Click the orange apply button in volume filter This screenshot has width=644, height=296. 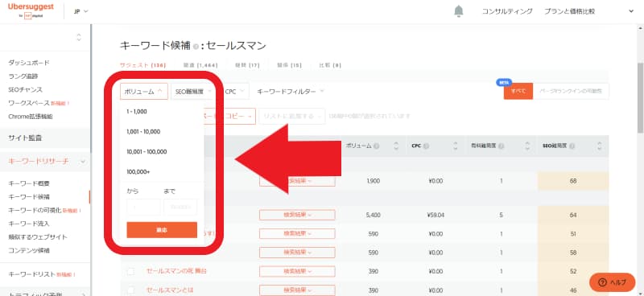162,230
